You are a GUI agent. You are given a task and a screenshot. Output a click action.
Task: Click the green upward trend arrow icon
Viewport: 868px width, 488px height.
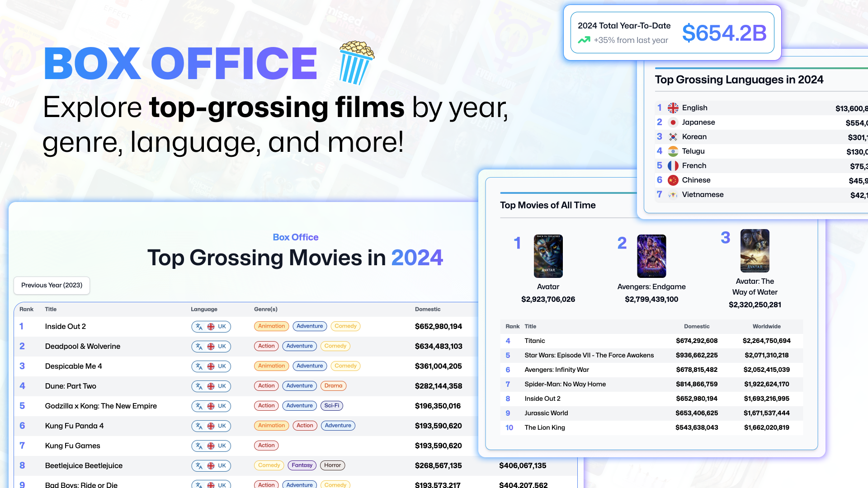[x=584, y=40]
